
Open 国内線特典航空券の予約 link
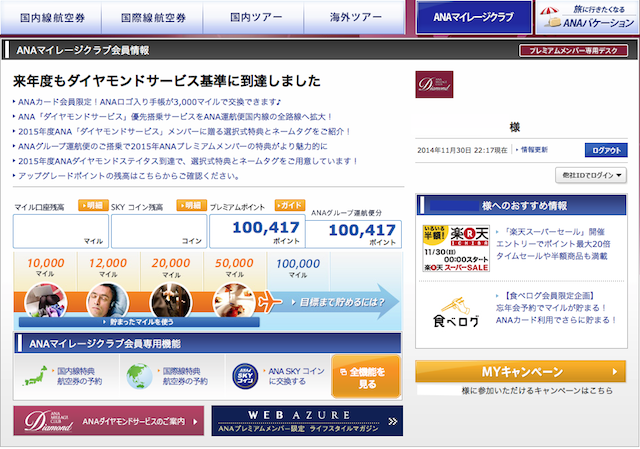click(79, 376)
